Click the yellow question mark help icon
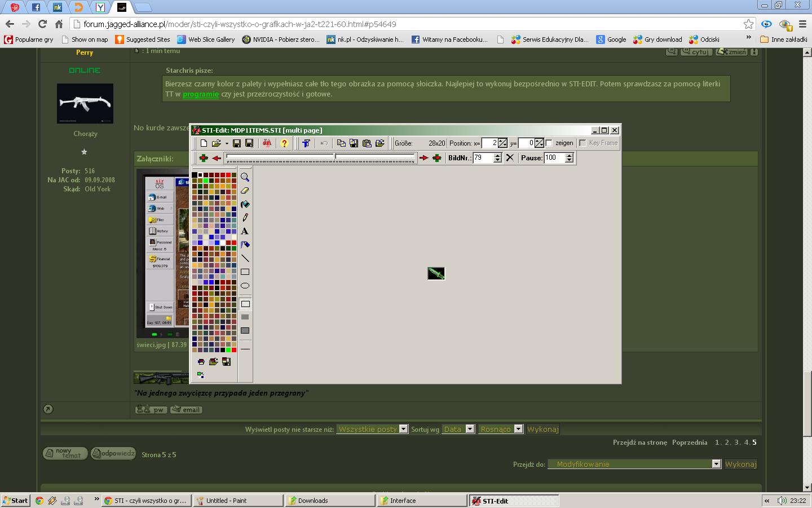The height and width of the screenshot is (508, 812). (284, 143)
